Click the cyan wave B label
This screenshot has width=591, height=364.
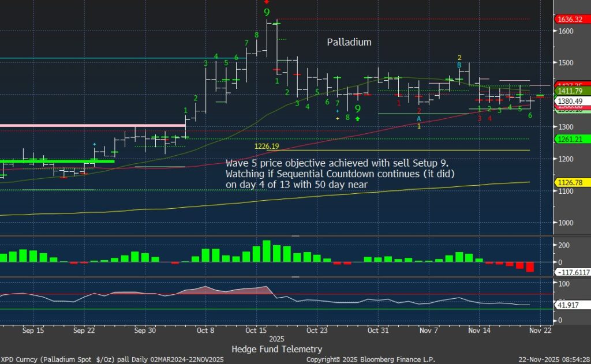[459, 65]
